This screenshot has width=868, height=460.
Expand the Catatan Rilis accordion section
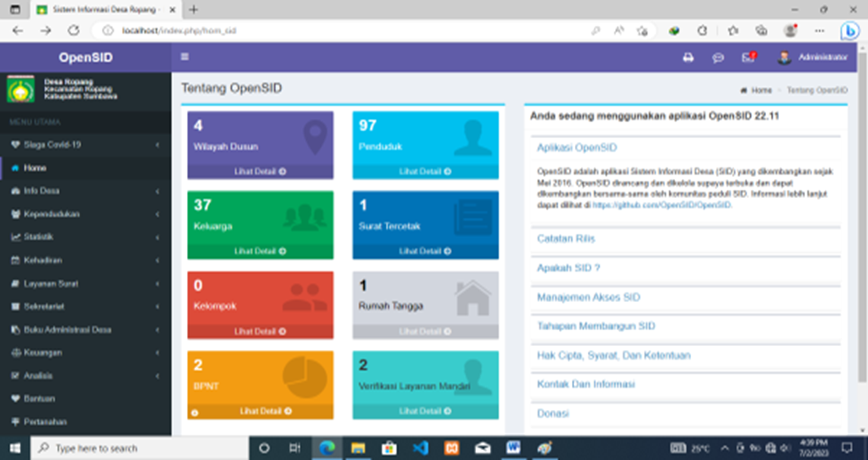566,239
